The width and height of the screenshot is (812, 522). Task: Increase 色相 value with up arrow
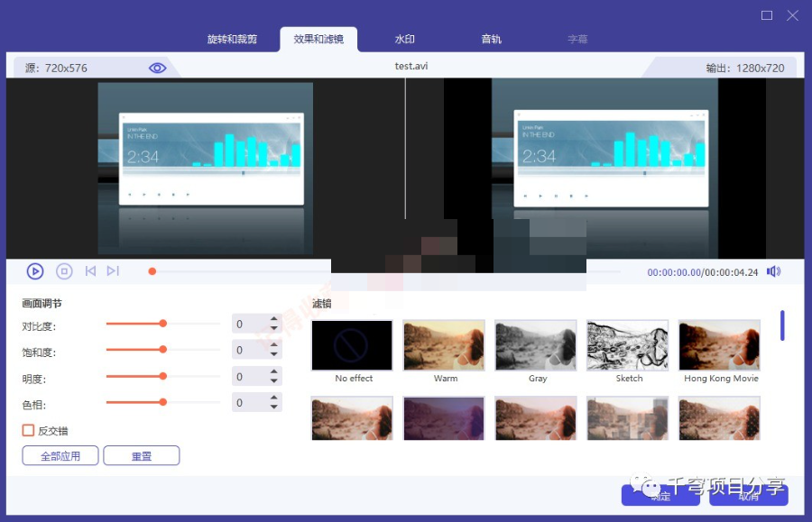[x=274, y=398]
